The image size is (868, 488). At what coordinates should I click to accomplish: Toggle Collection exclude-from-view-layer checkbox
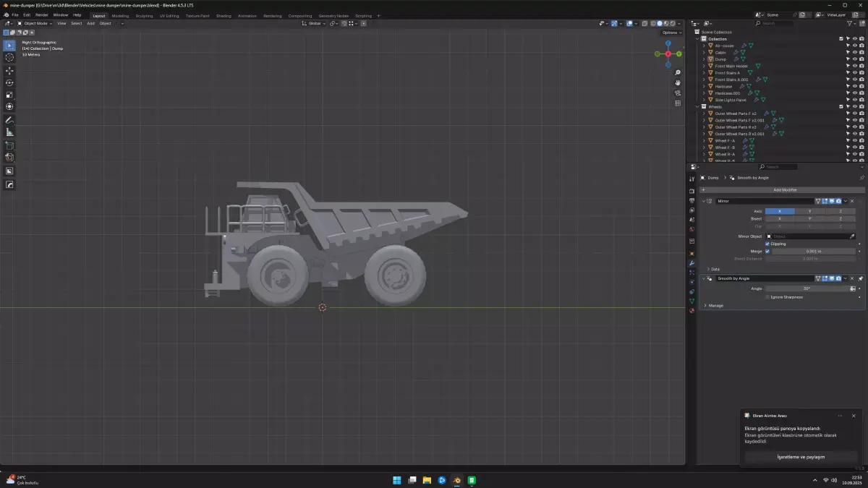click(x=841, y=39)
